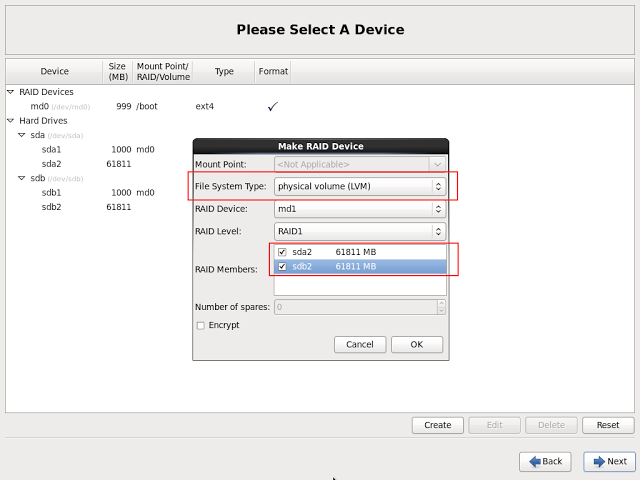
Task: Select the sdb1 partition row
Action: pos(51,192)
